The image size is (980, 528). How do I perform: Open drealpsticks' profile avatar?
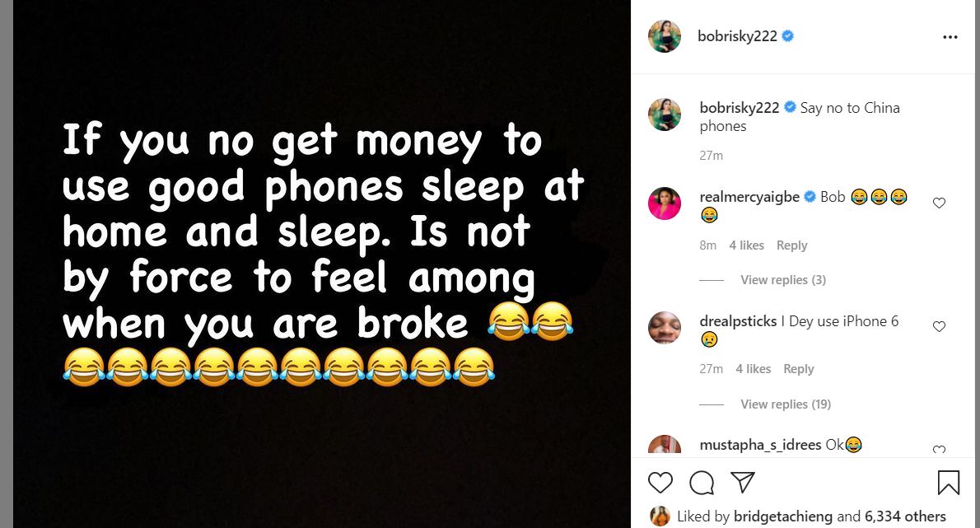(665, 327)
